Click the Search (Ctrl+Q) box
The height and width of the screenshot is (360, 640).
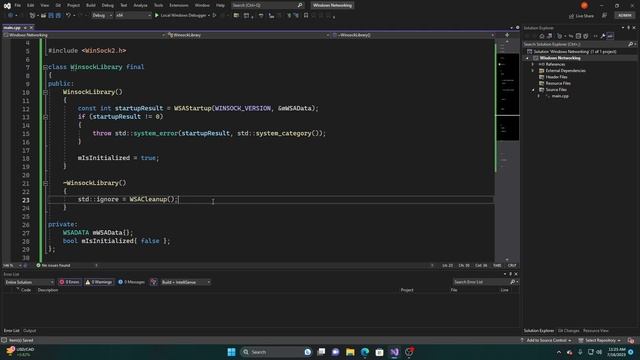coord(267,5)
